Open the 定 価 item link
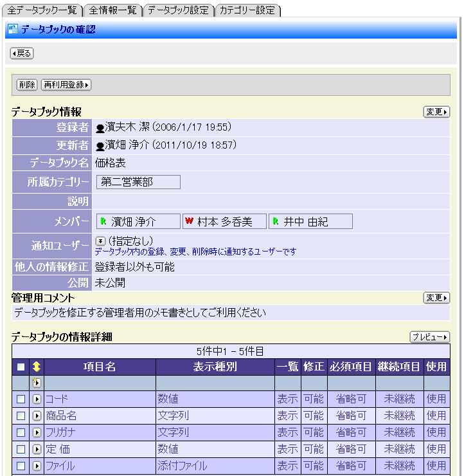 click(58, 449)
